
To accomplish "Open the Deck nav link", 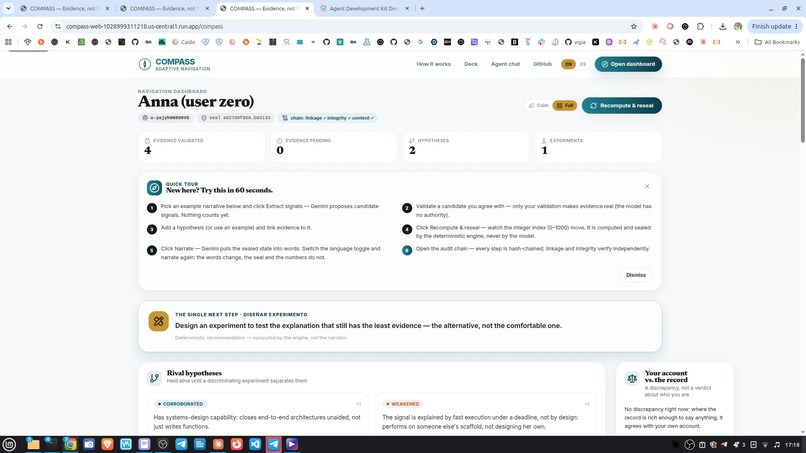I will tap(471, 64).
